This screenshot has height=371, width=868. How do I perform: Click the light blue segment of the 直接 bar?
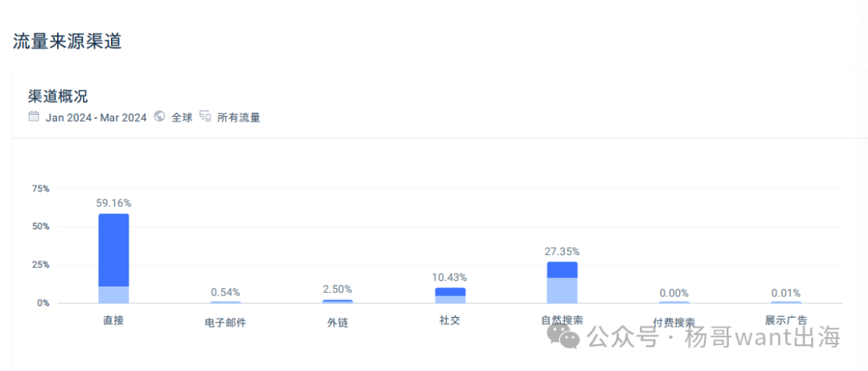point(113,295)
